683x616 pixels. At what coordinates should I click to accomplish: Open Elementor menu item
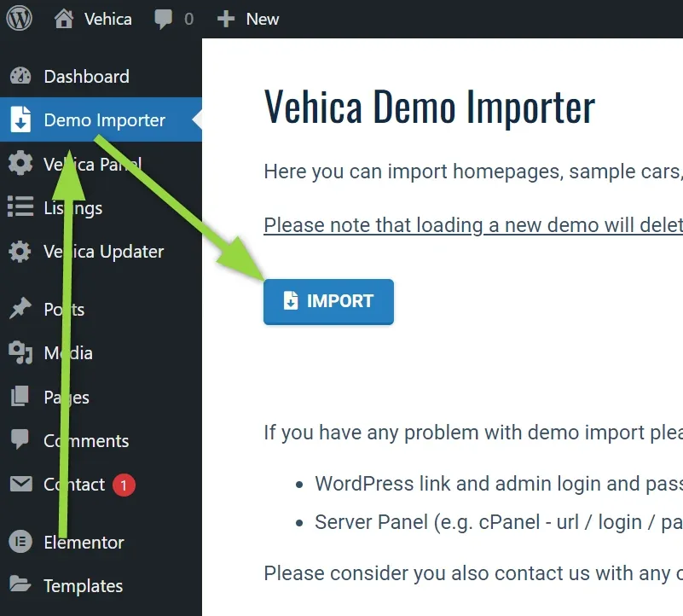[84, 543]
